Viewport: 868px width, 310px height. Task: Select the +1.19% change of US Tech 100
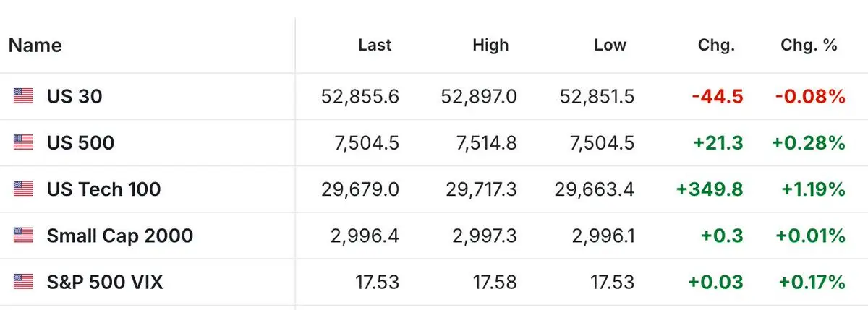[x=813, y=189]
